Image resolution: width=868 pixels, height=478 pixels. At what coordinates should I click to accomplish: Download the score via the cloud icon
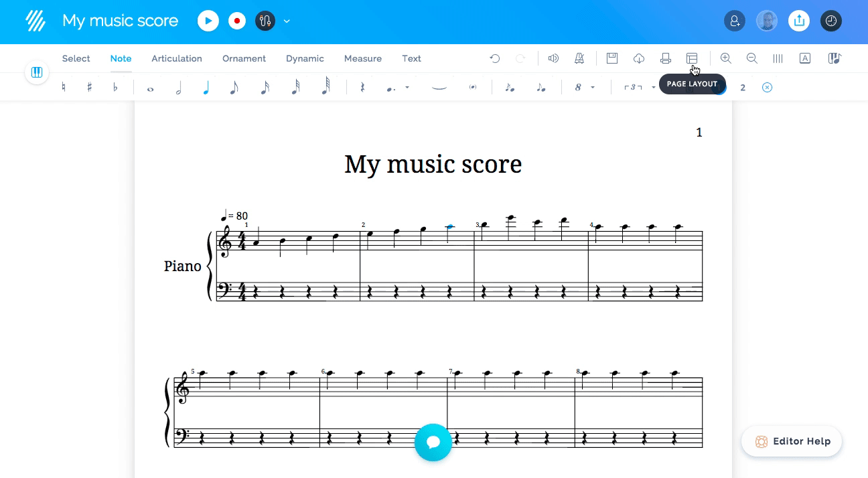pos(638,59)
